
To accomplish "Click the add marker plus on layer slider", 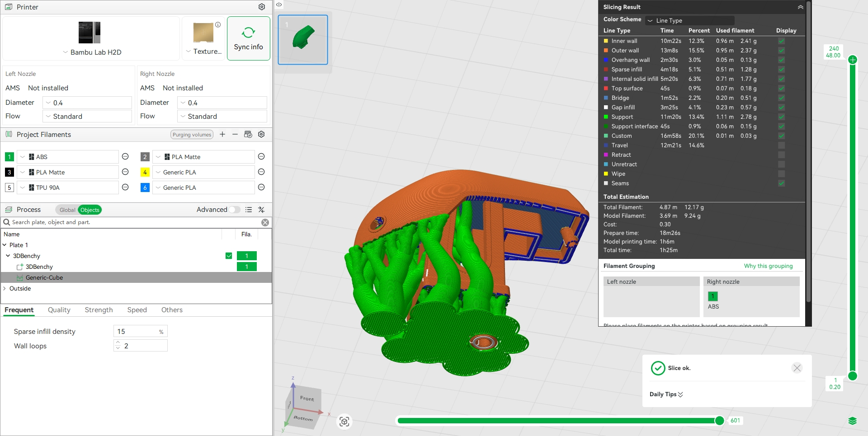I will pyautogui.click(x=853, y=60).
